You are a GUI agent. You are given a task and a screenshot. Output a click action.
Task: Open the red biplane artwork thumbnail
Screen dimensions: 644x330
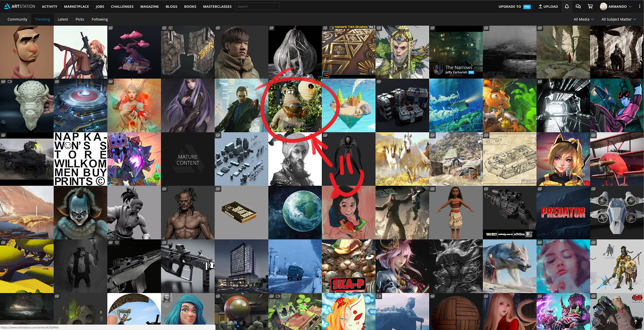[x=617, y=159]
